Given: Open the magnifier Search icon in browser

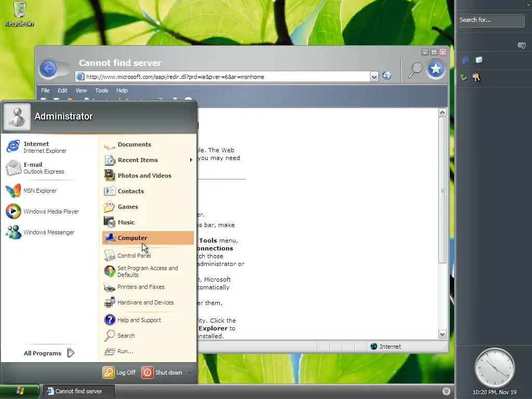Looking at the screenshot, I should pyautogui.click(x=415, y=70).
